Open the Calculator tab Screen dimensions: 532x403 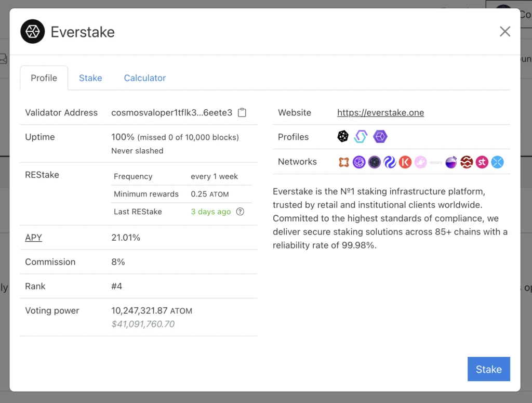click(144, 78)
